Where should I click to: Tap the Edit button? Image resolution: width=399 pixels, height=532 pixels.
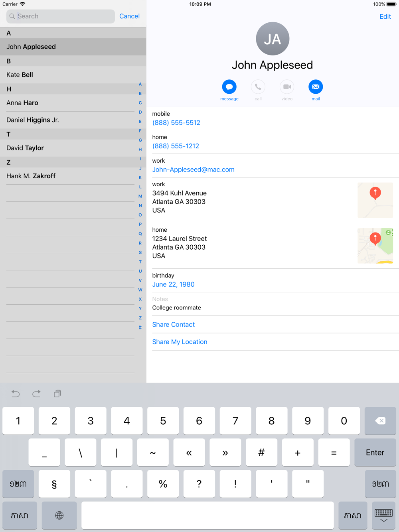[x=385, y=16]
